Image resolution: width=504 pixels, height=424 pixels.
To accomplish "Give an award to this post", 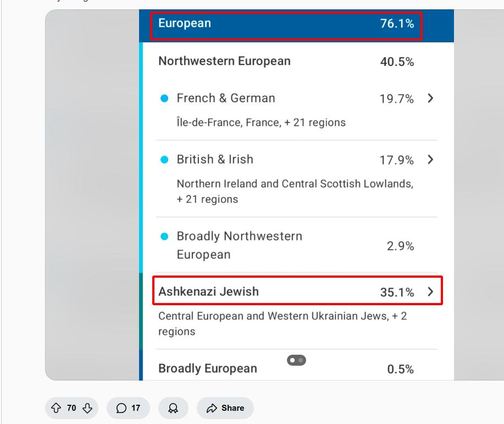I will pos(173,408).
